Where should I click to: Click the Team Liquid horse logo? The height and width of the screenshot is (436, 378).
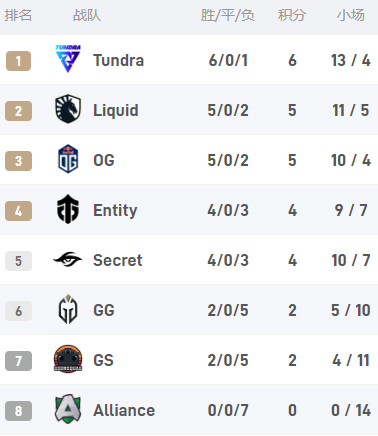click(68, 109)
